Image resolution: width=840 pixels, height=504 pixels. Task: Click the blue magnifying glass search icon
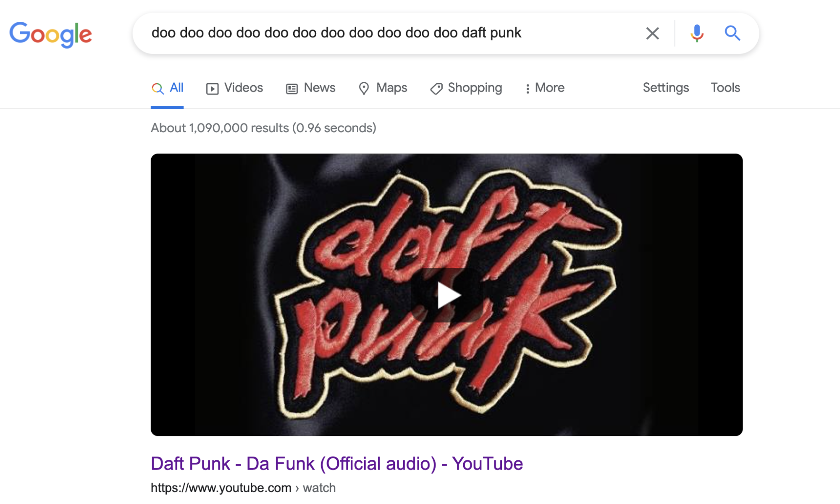click(732, 33)
